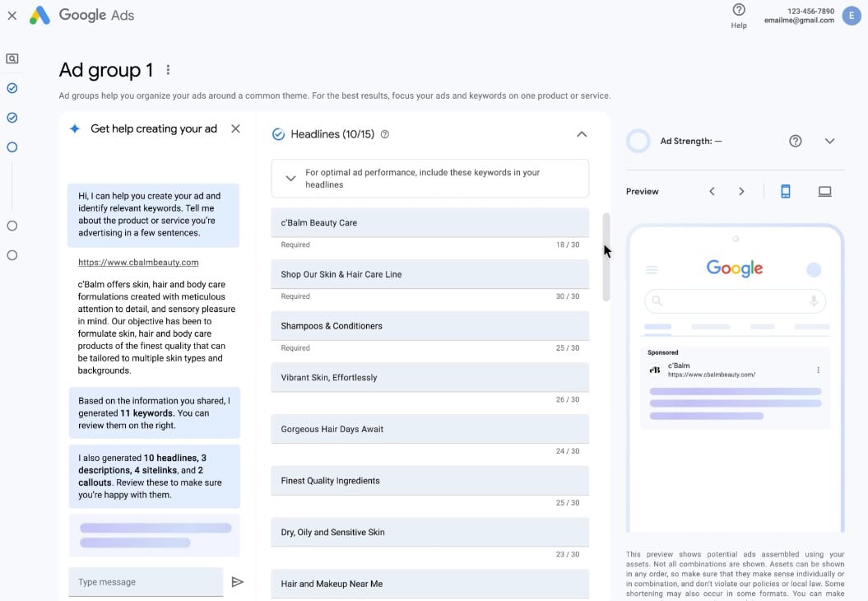Expand the keyword suggestions for headlines

[290, 179]
